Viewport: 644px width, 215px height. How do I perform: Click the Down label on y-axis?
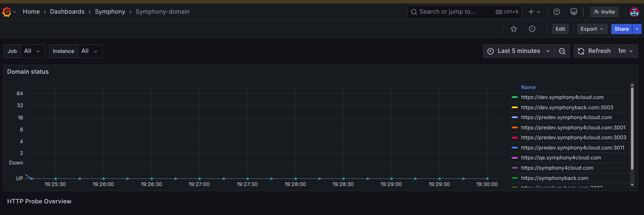point(16,163)
